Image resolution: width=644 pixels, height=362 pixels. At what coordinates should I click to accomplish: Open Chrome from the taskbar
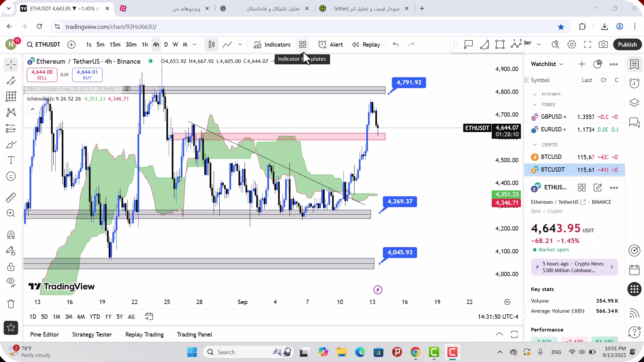point(415,352)
